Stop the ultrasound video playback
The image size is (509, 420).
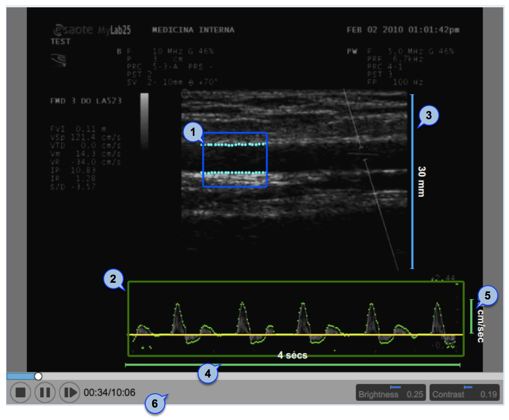[20, 392]
